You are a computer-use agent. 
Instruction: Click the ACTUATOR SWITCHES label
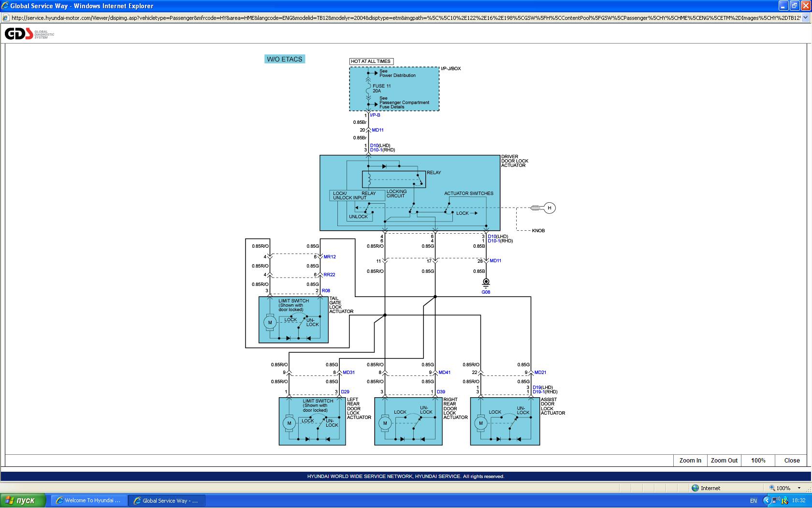point(469,194)
